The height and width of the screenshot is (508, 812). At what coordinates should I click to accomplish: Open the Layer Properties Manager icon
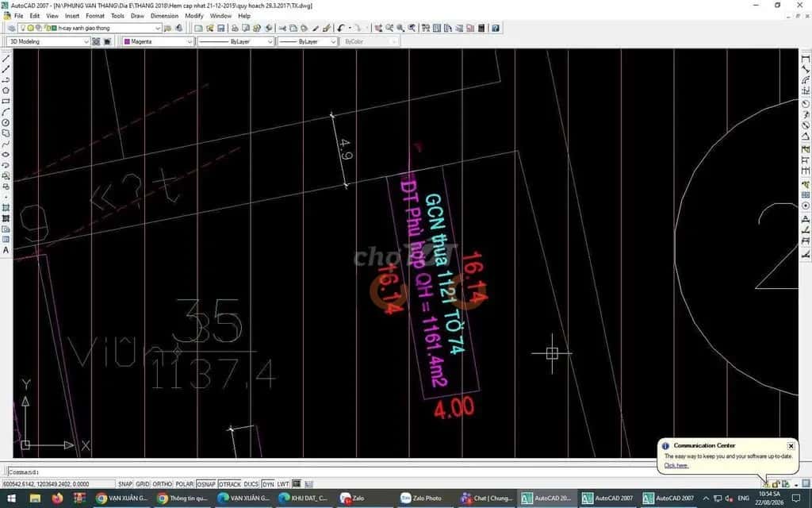point(11,28)
